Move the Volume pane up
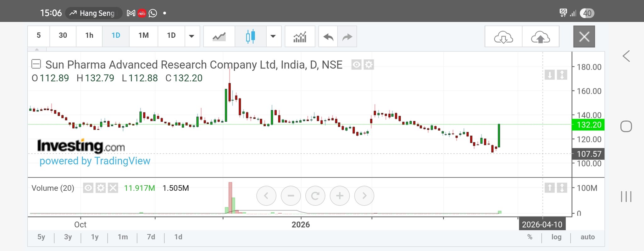The image size is (644, 251). [550, 188]
